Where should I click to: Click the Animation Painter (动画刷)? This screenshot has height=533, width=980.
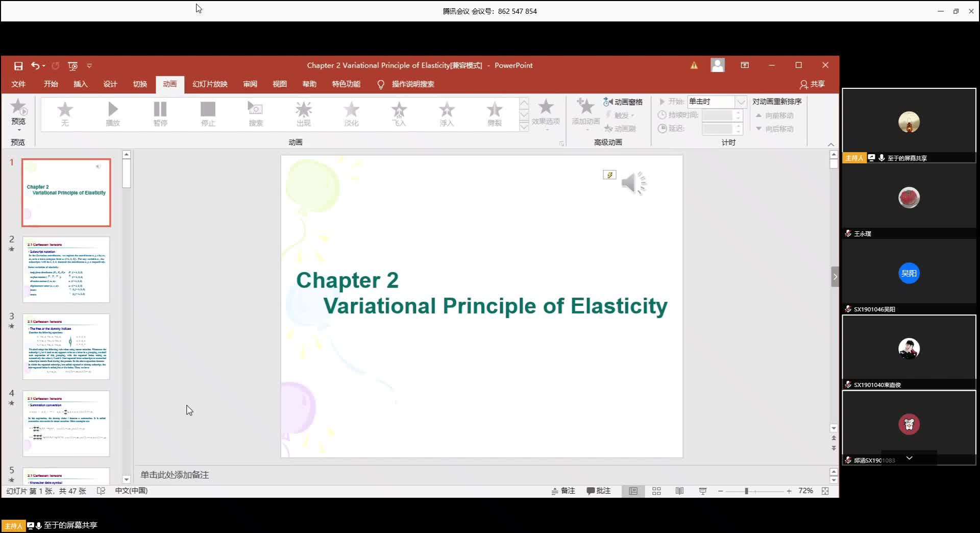[620, 129]
